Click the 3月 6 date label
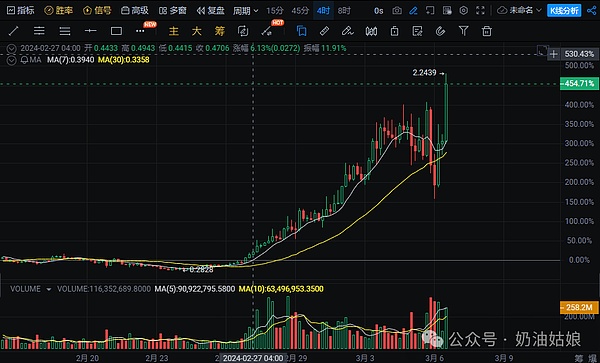Screen dimensions: 600x363 click(434, 358)
